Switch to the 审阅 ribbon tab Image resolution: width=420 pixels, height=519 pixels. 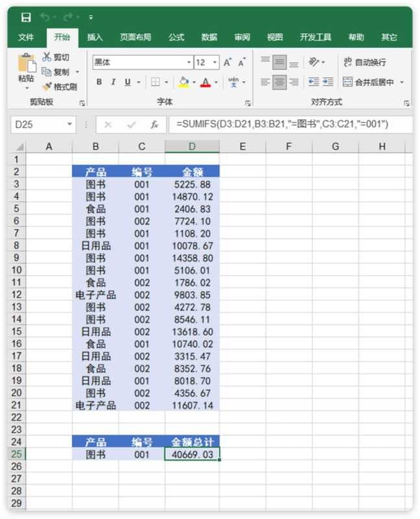[x=242, y=37]
